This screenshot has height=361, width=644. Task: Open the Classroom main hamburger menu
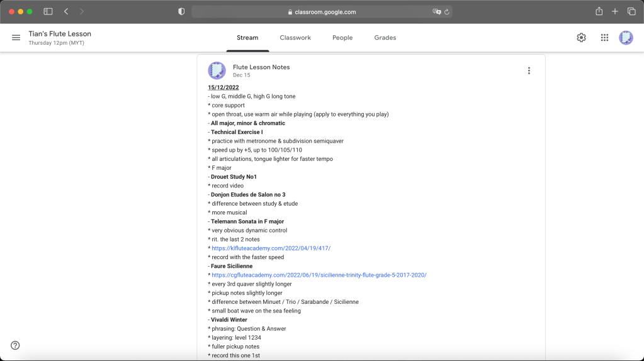tap(16, 38)
